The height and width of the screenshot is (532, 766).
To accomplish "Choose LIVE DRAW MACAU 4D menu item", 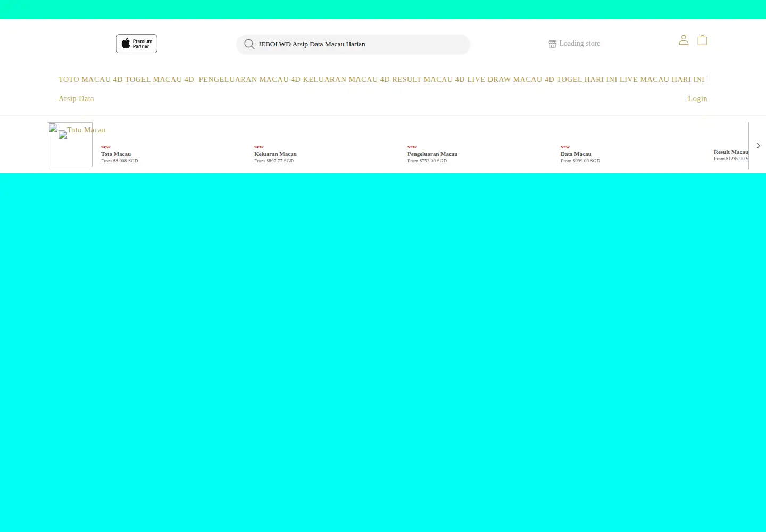I will click(x=511, y=79).
